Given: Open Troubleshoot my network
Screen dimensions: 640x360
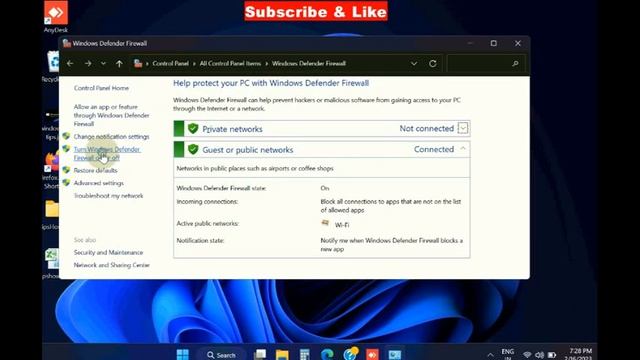Looking at the screenshot, I should tap(109, 196).
